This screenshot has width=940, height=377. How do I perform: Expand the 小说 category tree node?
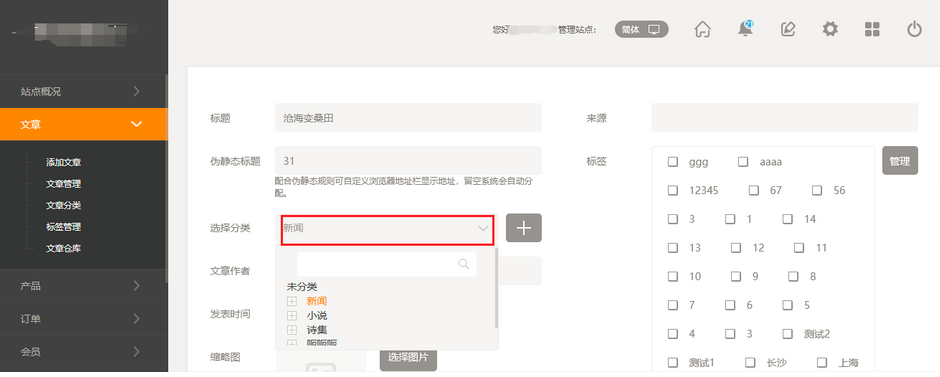[292, 315]
